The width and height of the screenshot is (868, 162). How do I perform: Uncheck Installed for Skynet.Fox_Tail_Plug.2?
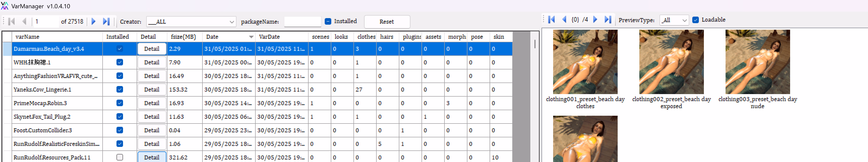(119, 117)
